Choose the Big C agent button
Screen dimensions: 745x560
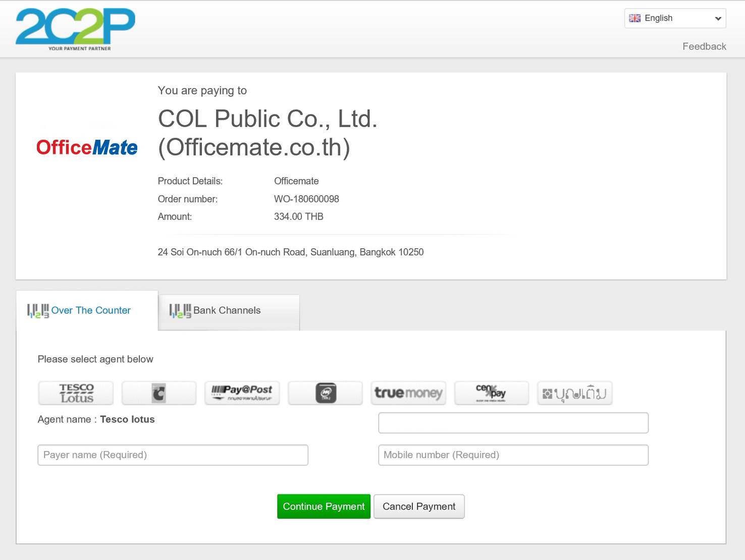click(x=159, y=393)
